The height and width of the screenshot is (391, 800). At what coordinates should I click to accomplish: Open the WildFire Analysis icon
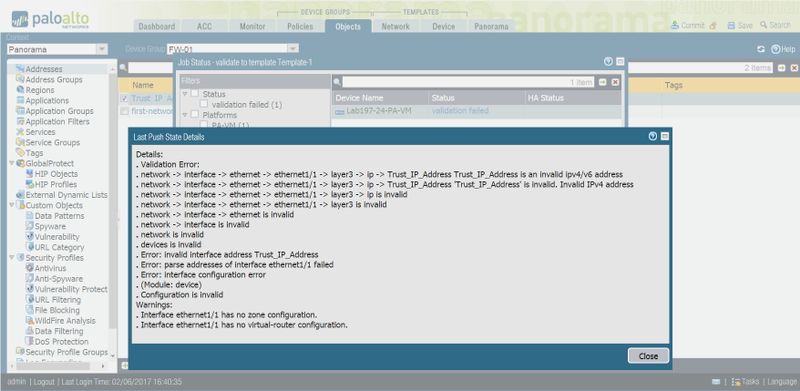[30, 321]
